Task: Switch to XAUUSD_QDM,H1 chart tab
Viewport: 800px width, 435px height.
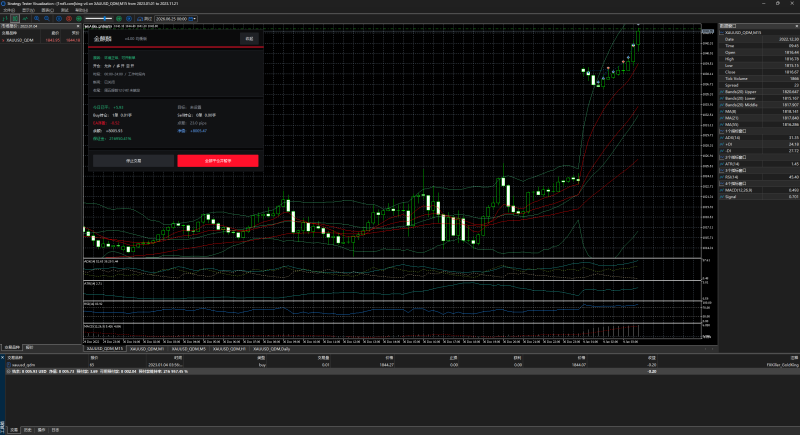Action: (x=229, y=349)
